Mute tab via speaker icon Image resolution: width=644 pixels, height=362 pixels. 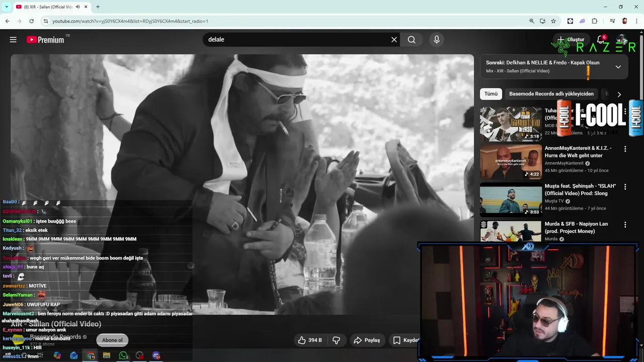click(78, 7)
